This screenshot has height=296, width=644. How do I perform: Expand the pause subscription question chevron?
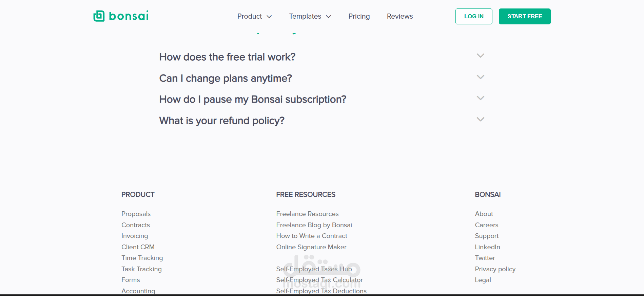click(x=480, y=98)
